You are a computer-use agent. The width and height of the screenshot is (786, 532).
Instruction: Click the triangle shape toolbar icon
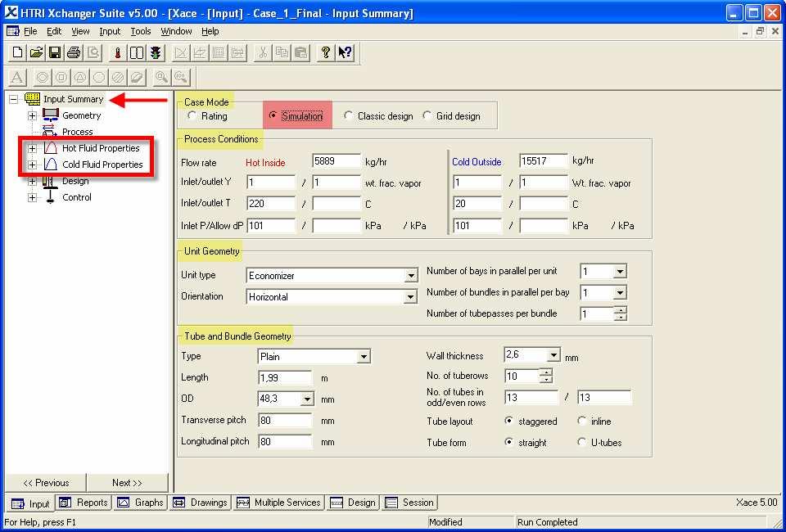tap(80, 77)
